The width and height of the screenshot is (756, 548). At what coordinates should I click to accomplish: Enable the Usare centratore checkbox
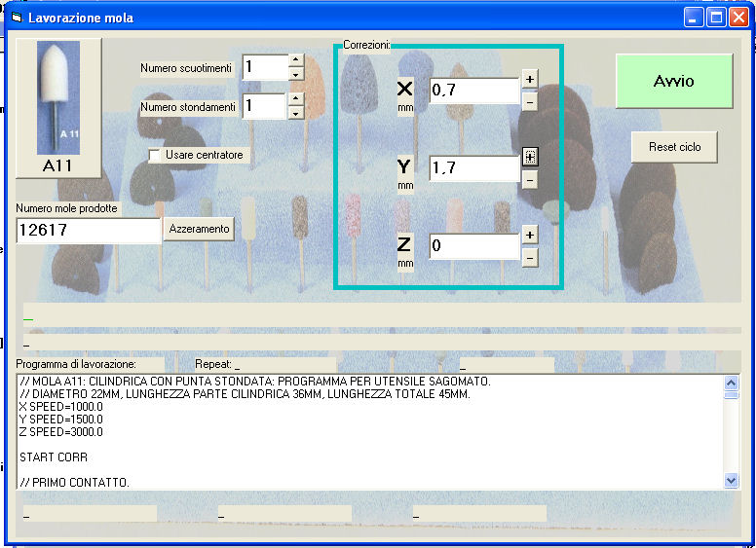click(155, 155)
